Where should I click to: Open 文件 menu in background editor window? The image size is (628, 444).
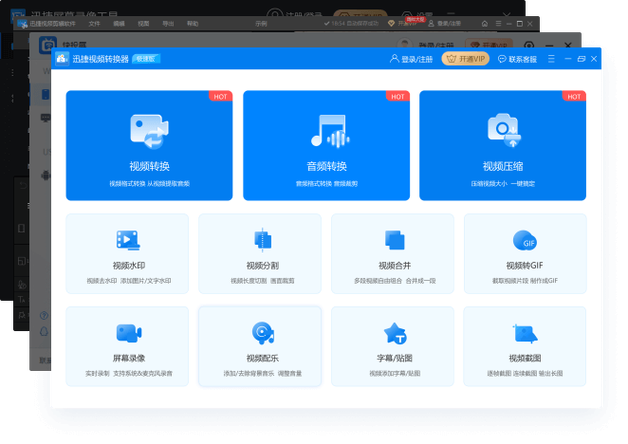coord(94,24)
